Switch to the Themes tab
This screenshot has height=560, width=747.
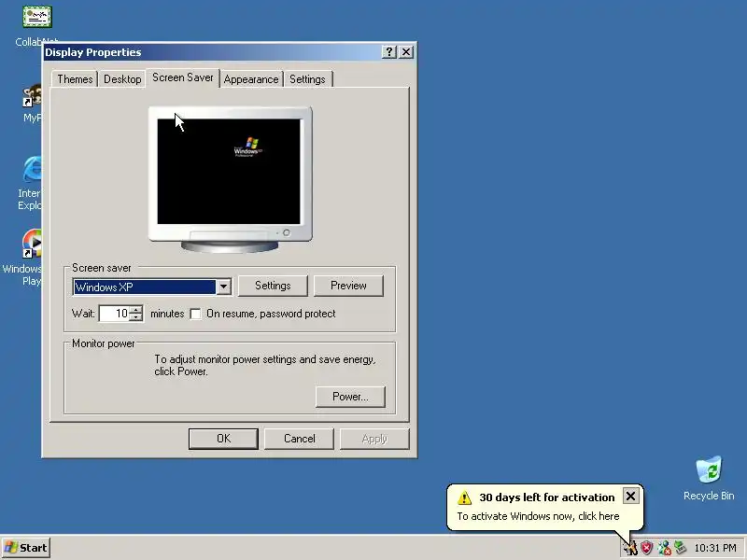[75, 79]
